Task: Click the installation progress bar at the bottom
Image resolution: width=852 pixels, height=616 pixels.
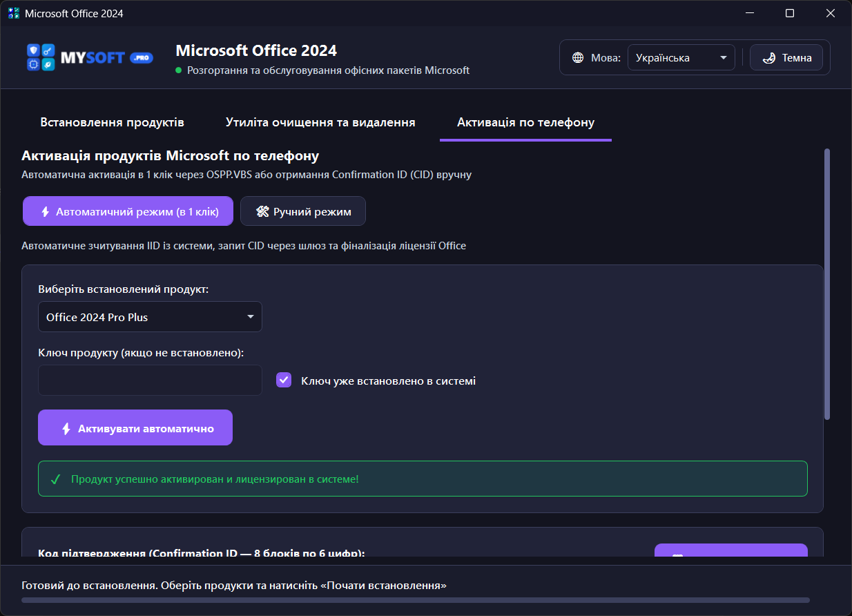Action: click(416, 600)
